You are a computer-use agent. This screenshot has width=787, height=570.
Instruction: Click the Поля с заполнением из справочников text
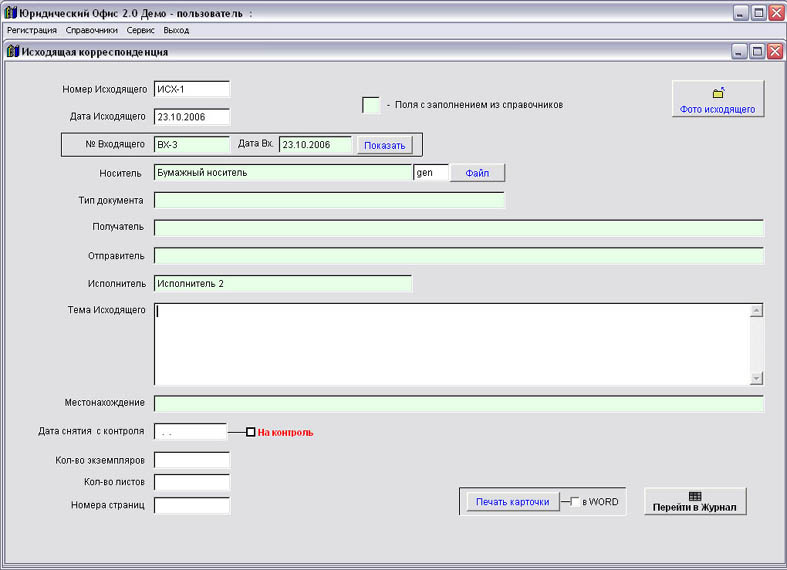click(x=479, y=105)
